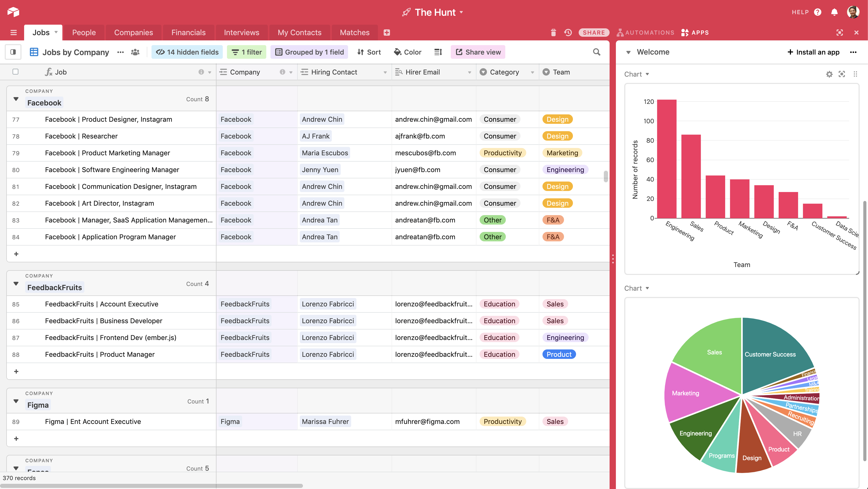This screenshot has height=489, width=868.
Task: Collapse the Welcome dashboard section
Action: (628, 52)
